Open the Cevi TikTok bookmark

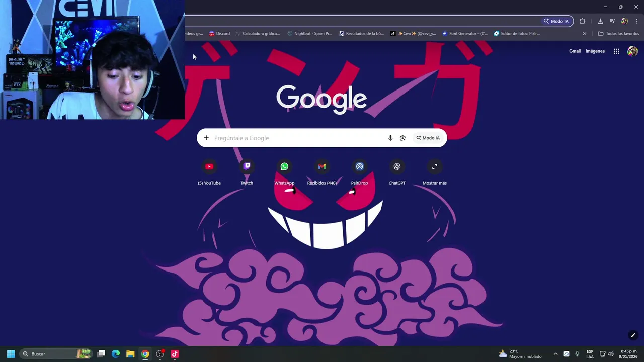click(414, 34)
